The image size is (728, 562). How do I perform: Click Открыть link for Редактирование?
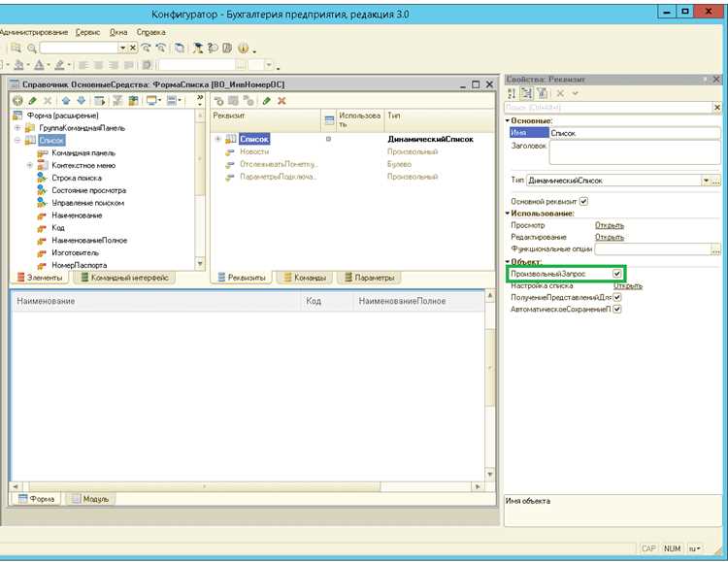click(610, 237)
